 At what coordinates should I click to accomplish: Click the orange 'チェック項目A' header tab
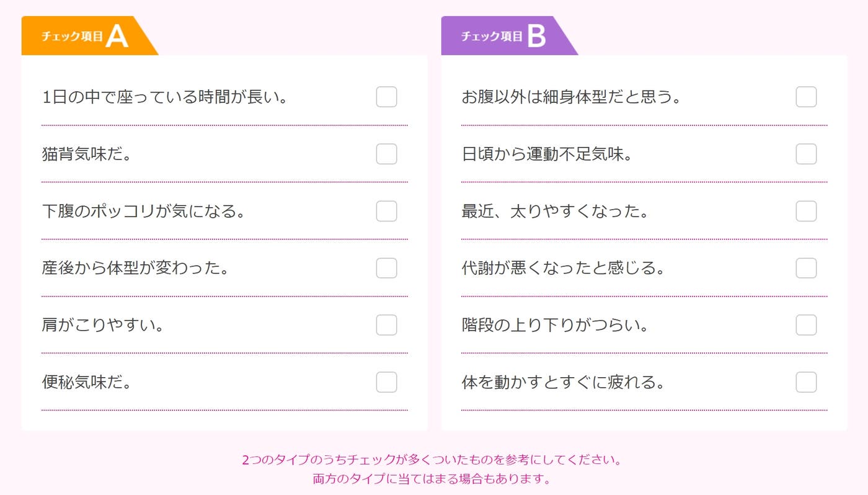pyautogui.click(x=84, y=36)
